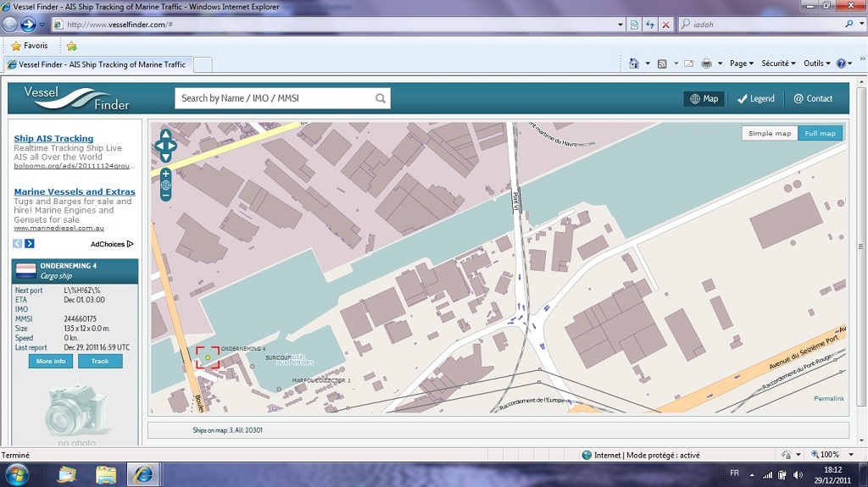Click the print icon in command bar
Image resolution: width=868 pixels, height=487 pixels.
[706, 64]
